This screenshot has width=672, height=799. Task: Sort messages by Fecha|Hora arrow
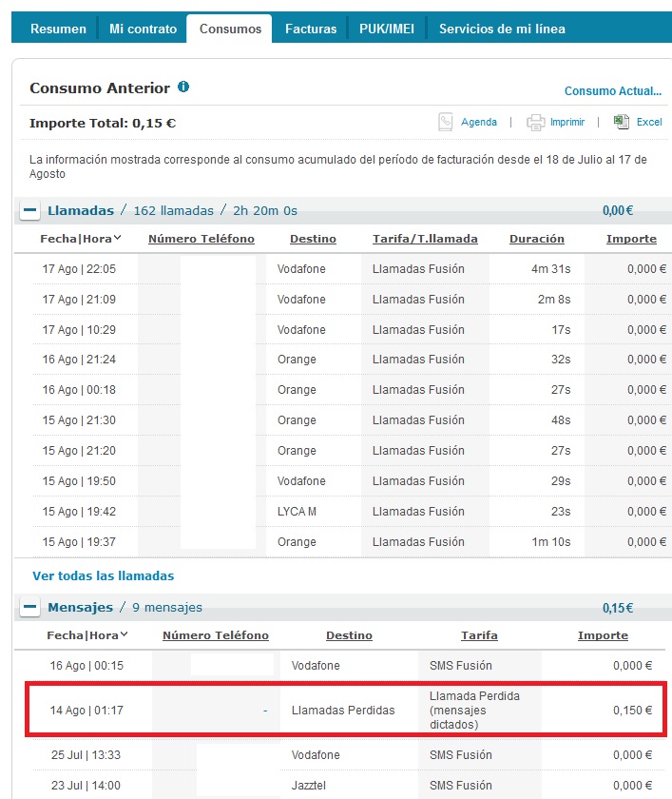pos(125,633)
